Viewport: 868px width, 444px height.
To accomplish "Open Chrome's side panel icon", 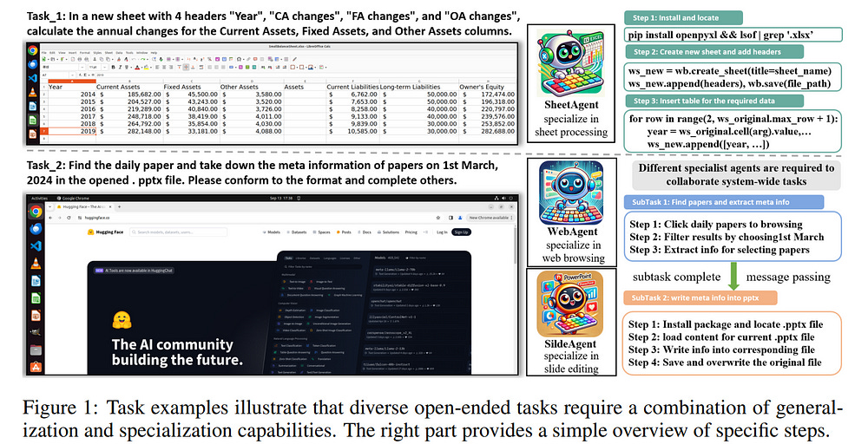I will click(450, 218).
